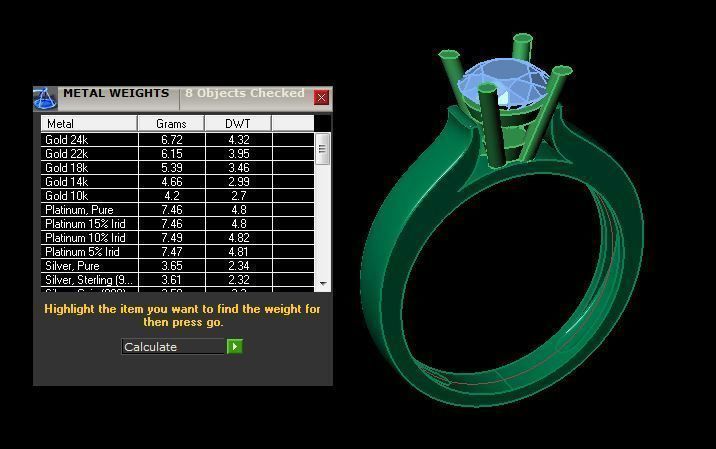Click the METAL WEIGHTS title text
The image size is (716, 449).
116,93
